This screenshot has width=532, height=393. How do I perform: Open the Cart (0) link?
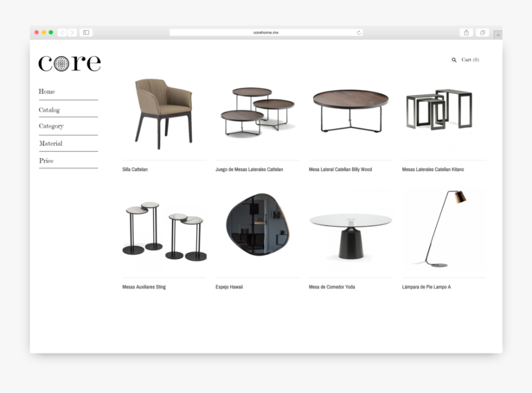tap(470, 59)
